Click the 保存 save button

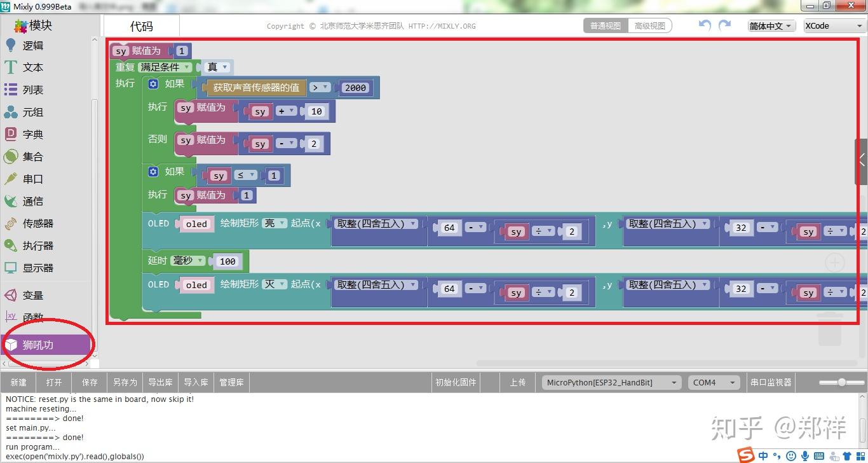coord(90,382)
